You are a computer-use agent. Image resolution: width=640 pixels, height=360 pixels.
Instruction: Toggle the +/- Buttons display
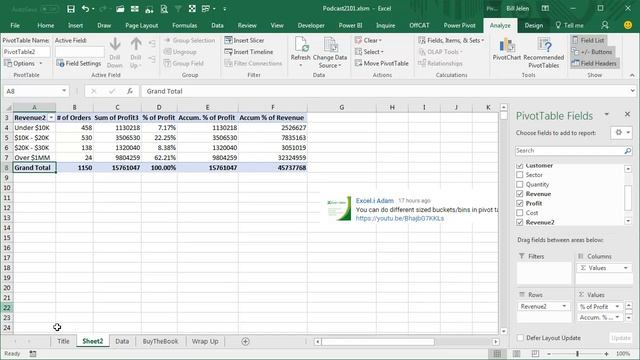[x=592, y=52]
